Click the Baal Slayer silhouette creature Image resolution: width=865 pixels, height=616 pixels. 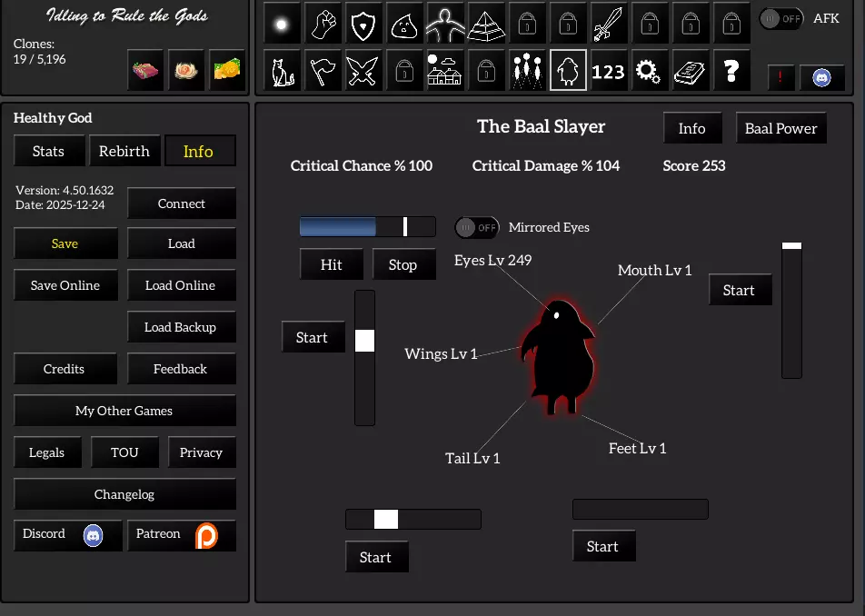[x=559, y=357]
